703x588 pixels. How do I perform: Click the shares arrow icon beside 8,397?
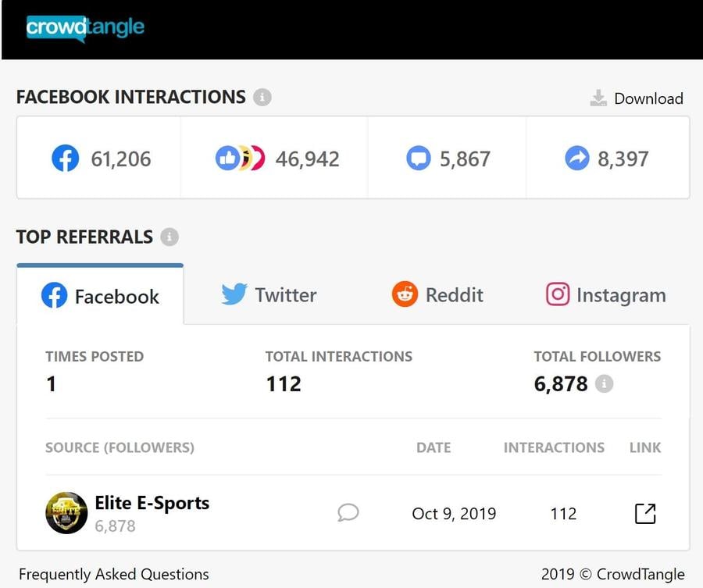point(577,159)
